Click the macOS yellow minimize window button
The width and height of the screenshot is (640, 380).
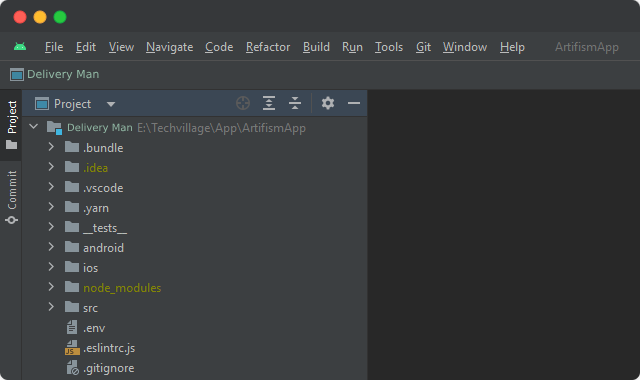point(40,17)
